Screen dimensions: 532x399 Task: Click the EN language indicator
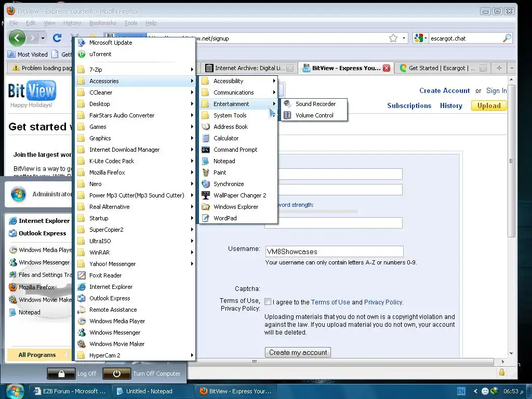pyautogui.click(x=461, y=391)
